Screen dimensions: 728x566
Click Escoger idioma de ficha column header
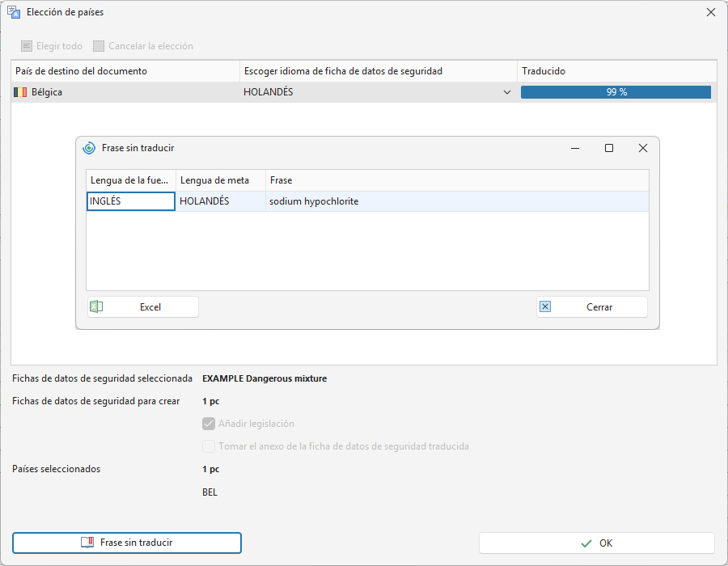379,71
